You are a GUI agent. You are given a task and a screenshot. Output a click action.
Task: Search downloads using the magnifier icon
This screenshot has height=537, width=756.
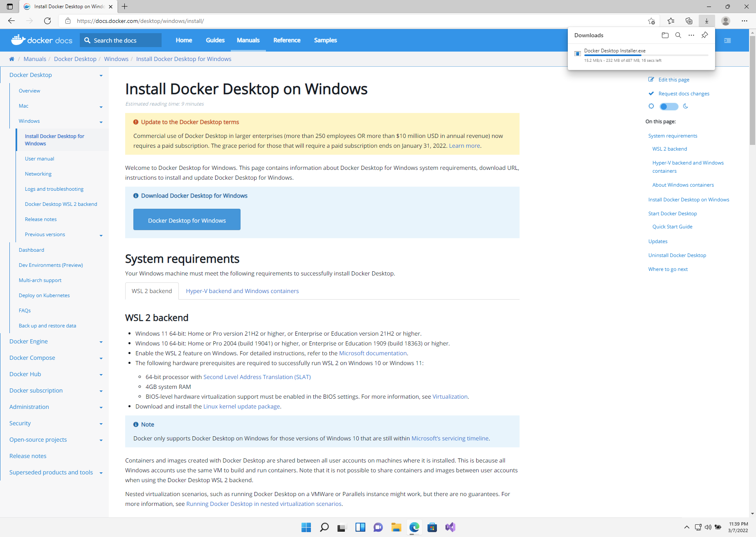(678, 35)
